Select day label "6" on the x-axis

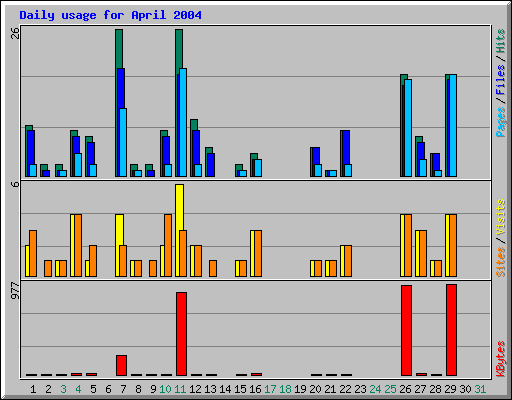[x=108, y=389]
